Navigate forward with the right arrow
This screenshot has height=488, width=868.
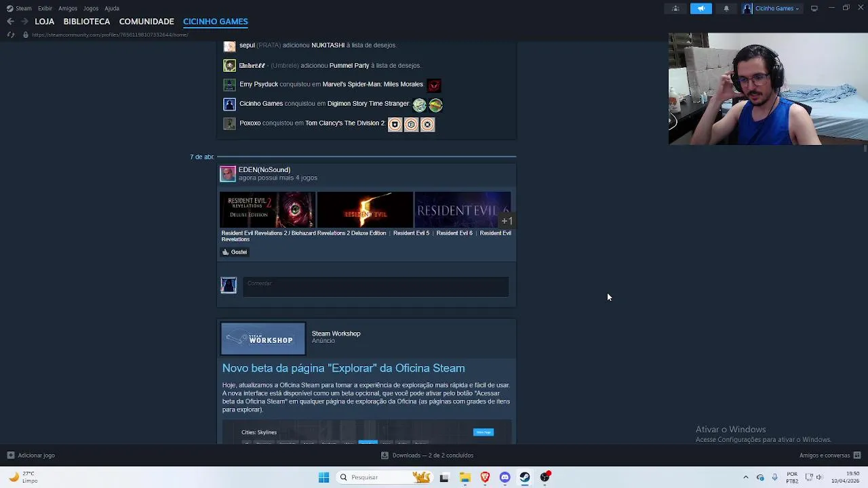coord(24,22)
